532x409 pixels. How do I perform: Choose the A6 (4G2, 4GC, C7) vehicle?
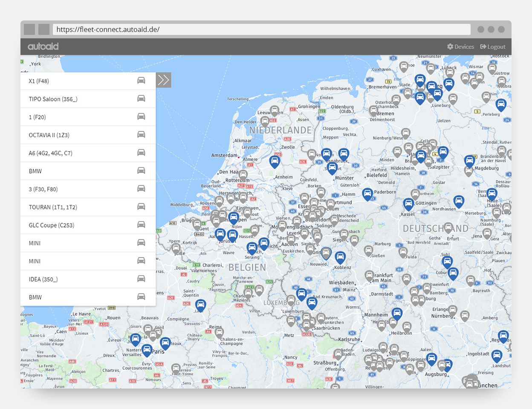click(x=88, y=153)
